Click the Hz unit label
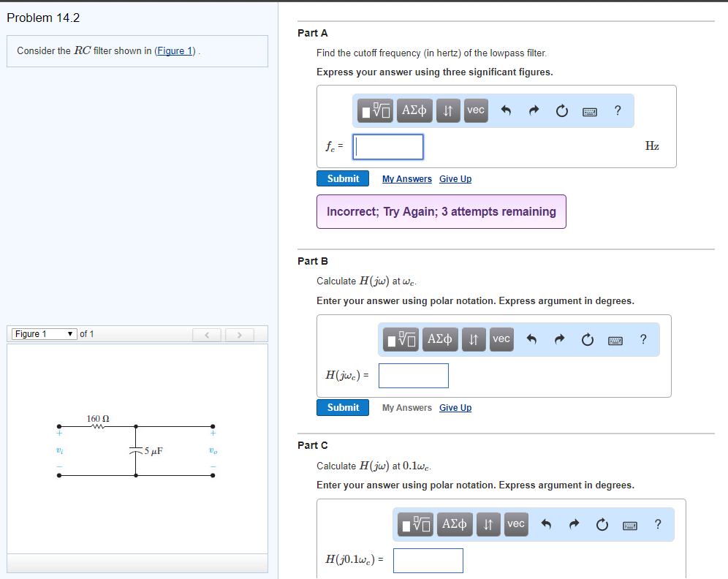 coord(652,145)
